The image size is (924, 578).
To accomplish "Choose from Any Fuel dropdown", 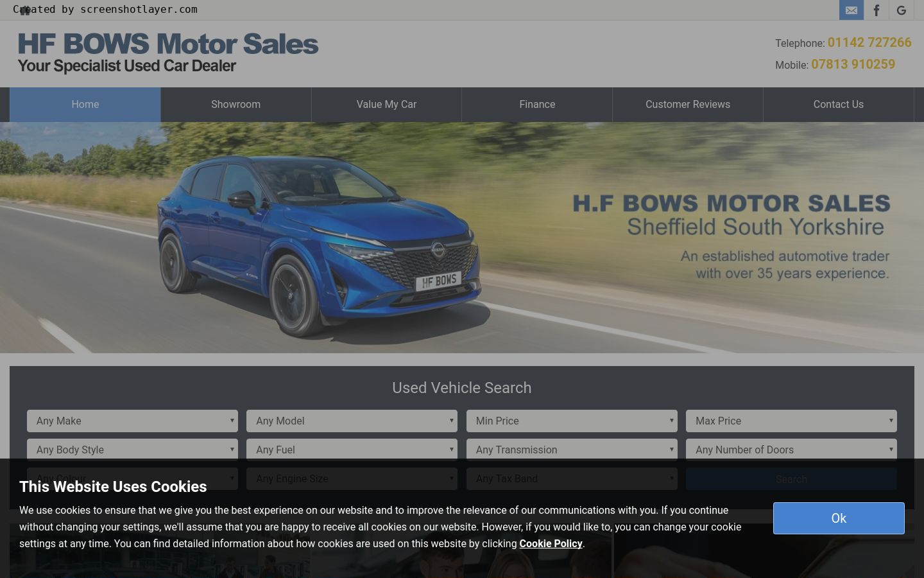I will 352,450.
